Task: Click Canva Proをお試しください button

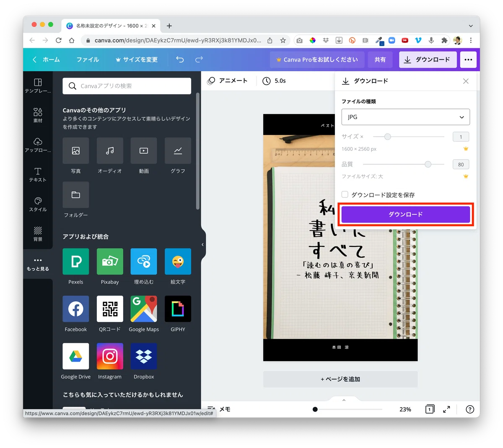Action: [317, 60]
